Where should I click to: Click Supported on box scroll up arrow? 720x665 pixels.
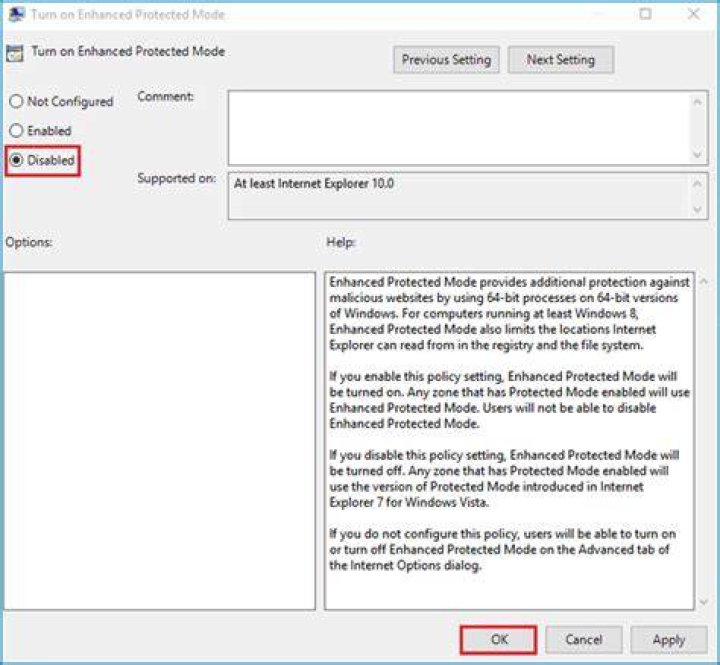coord(697,183)
